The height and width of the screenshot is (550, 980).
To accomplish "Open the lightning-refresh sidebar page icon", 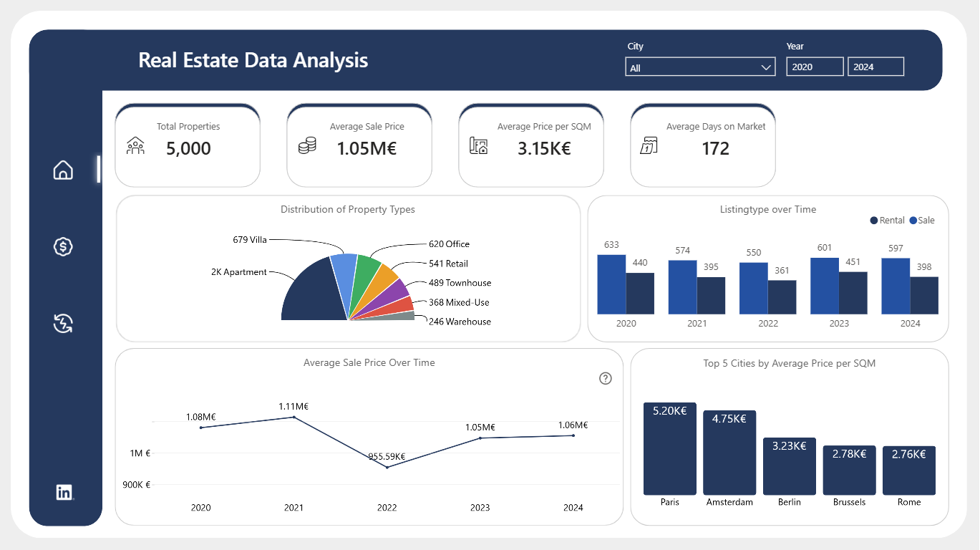I will [63, 324].
